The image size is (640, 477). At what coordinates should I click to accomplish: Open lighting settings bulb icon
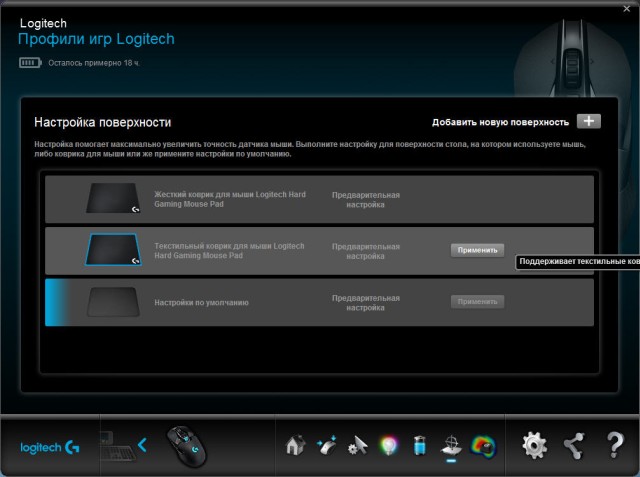click(x=388, y=446)
